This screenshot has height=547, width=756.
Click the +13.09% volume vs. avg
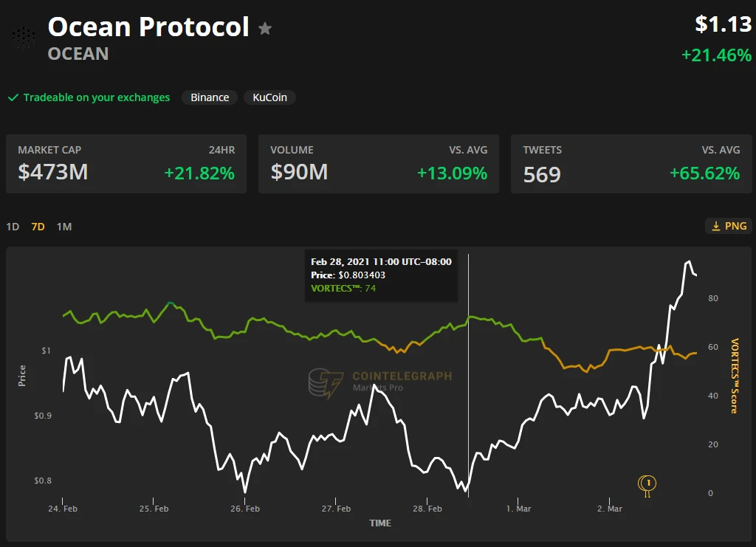[453, 173]
